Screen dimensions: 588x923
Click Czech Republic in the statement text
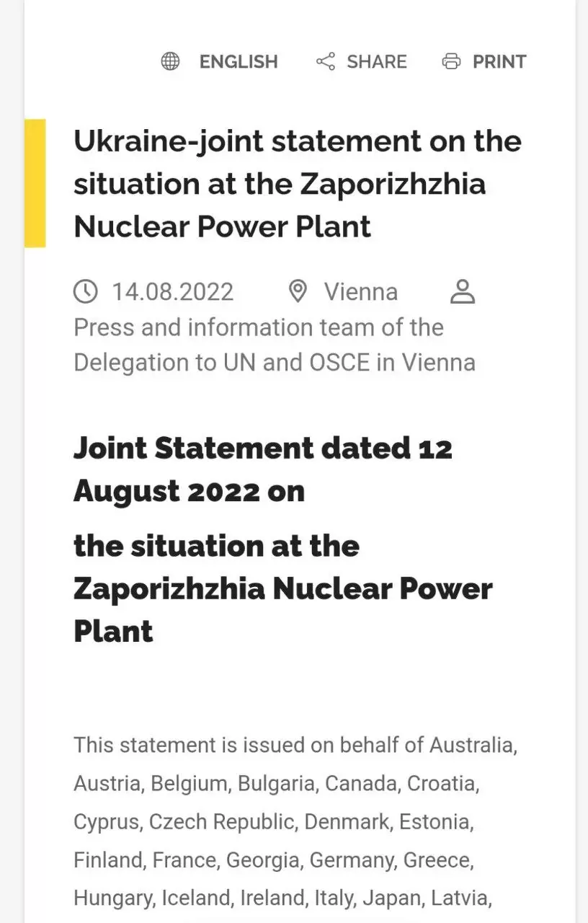[x=222, y=822]
